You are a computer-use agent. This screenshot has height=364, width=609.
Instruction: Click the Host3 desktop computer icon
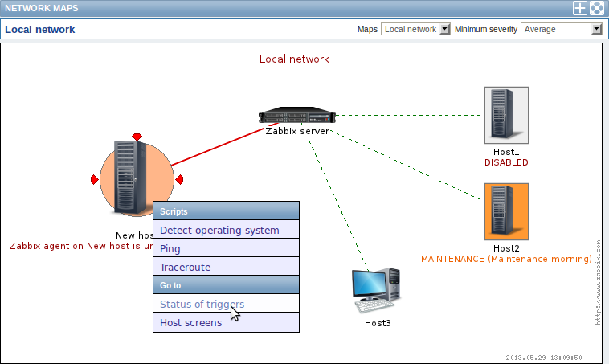(x=376, y=290)
